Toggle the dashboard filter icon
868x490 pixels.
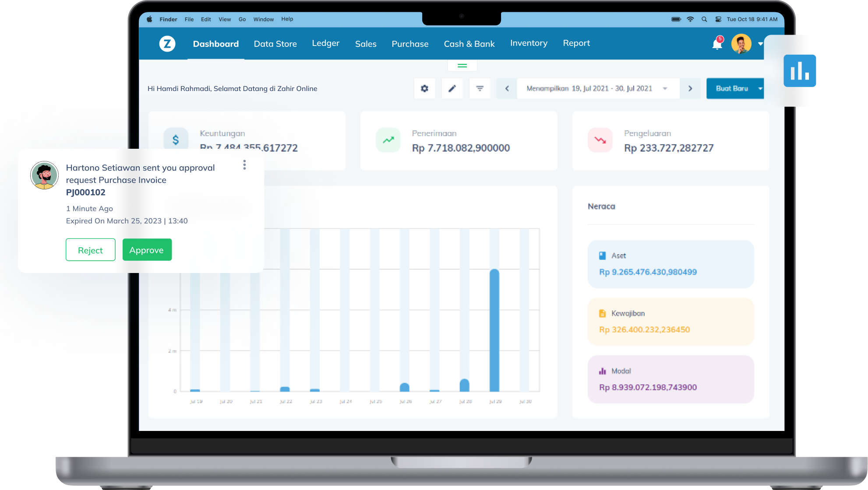[x=480, y=88]
